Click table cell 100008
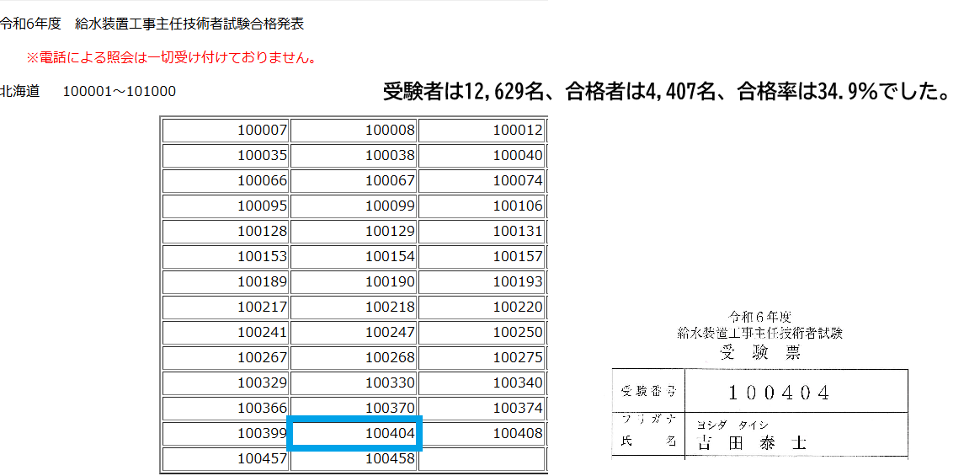The width and height of the screenshot is (980, 476). pyautogui.click(x=354, y=131)
